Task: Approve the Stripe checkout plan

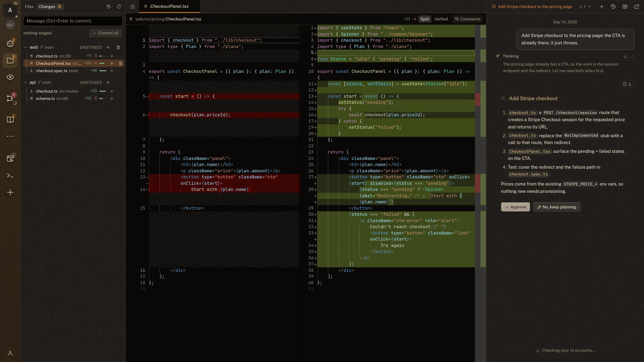Action: pyautogui.click(x=515, y=207)
